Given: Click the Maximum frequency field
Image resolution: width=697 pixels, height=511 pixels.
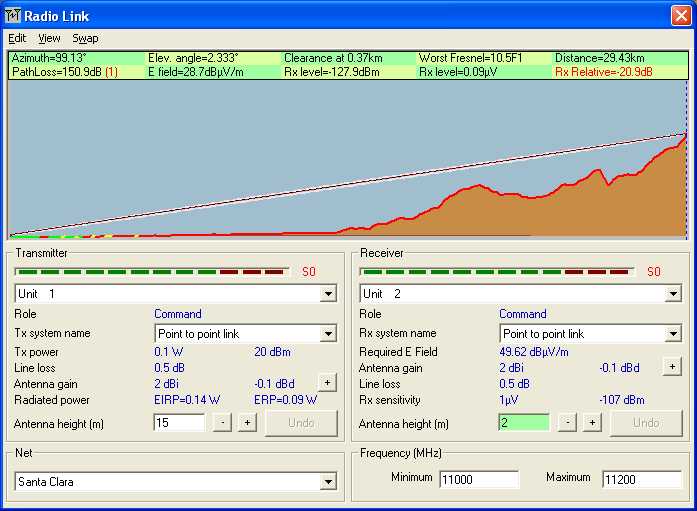Looking at the screenshot, I should coord(641,479).
